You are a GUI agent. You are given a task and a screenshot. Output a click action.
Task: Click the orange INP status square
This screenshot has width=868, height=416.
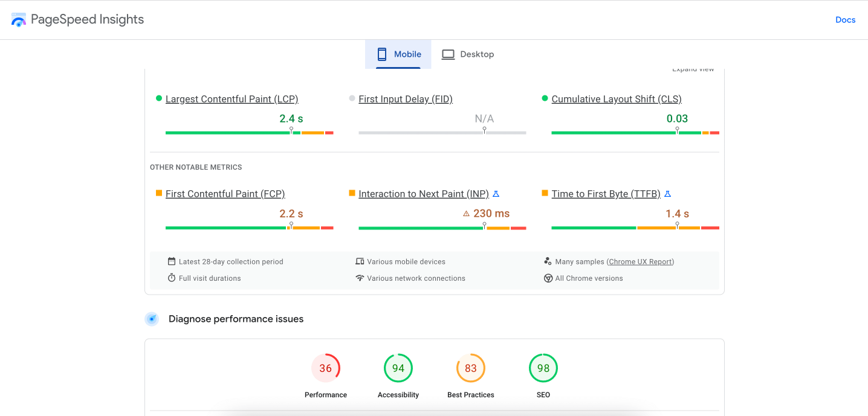tap(352, 193)
